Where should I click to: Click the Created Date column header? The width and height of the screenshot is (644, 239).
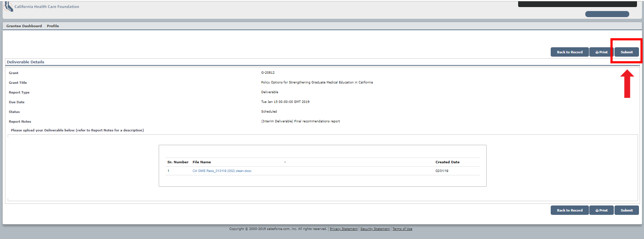pyautogui.click(x=447, y=162)
